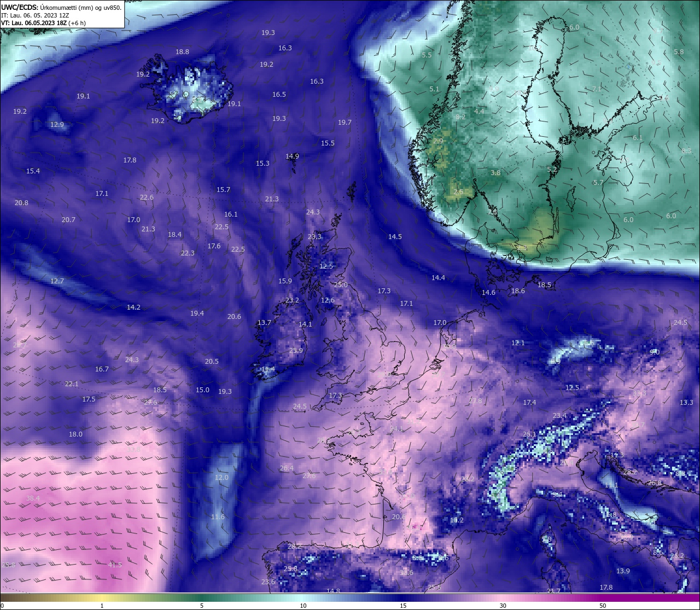Click the map value 18.0
This screenshot has width=700, height=610.
[x=75, y=434]
